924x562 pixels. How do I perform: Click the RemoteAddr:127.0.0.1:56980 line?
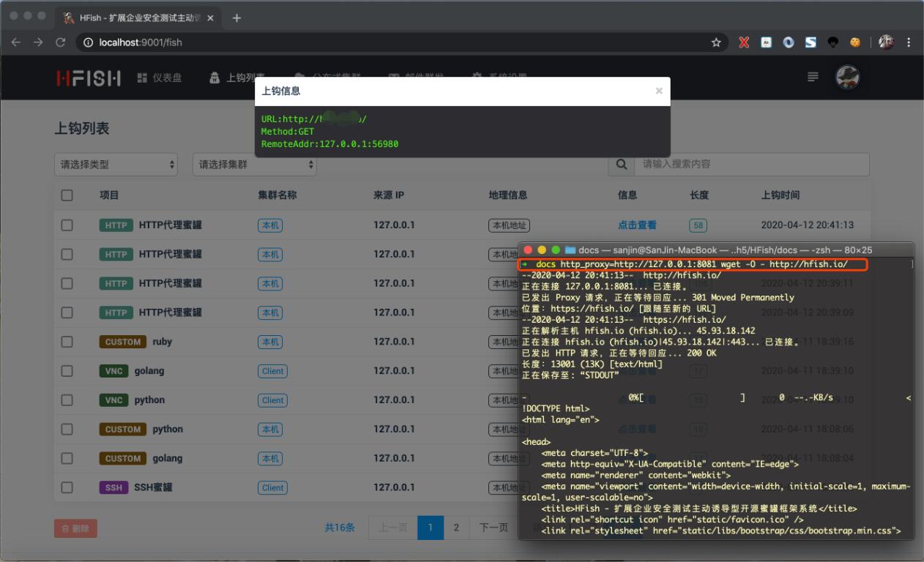tap(329, 144)
